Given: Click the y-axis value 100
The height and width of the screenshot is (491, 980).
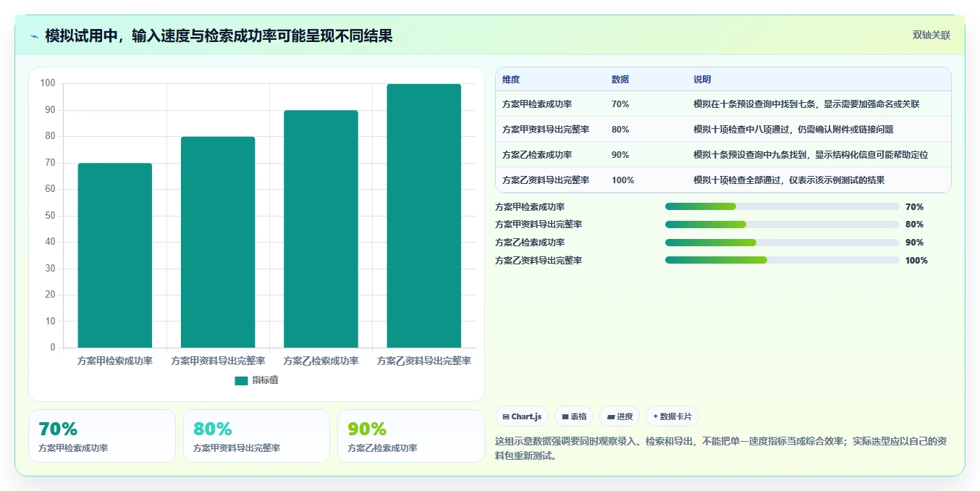Looking at the screenshot, I should pos(48,83).
